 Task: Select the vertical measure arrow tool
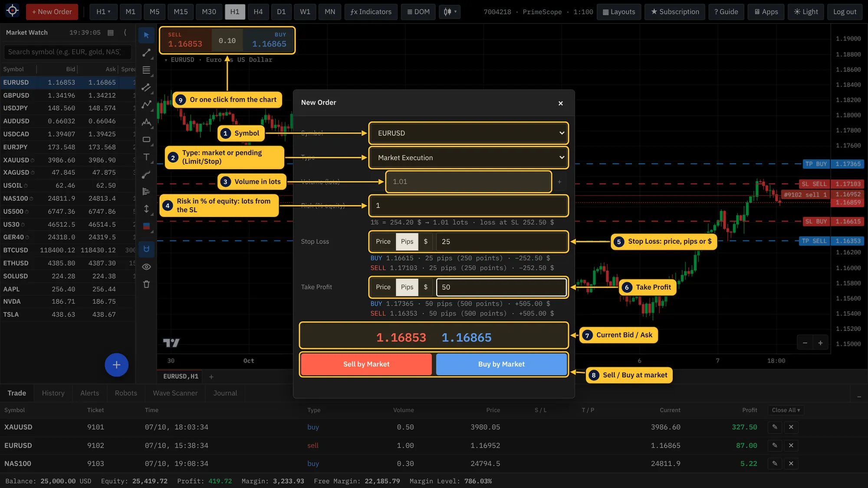tap(146, 209)
